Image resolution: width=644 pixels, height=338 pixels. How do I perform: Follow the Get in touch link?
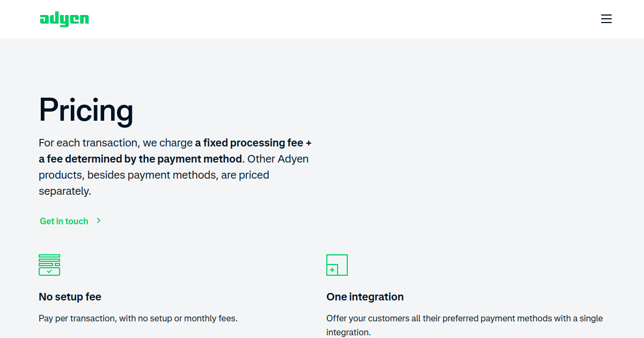click(x=64, y=221)
